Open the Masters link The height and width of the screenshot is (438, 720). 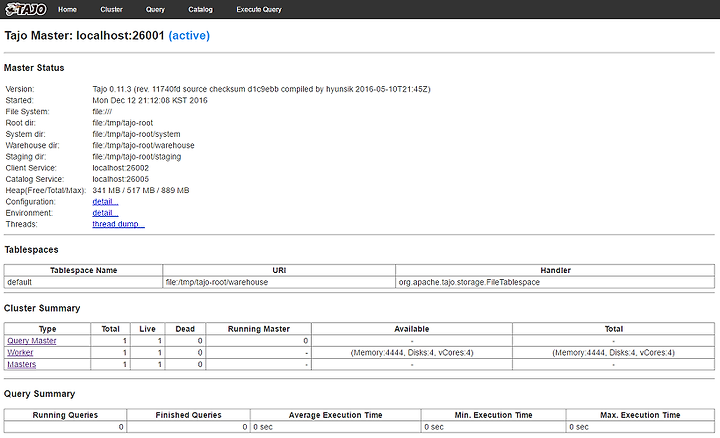coord(22,364)
